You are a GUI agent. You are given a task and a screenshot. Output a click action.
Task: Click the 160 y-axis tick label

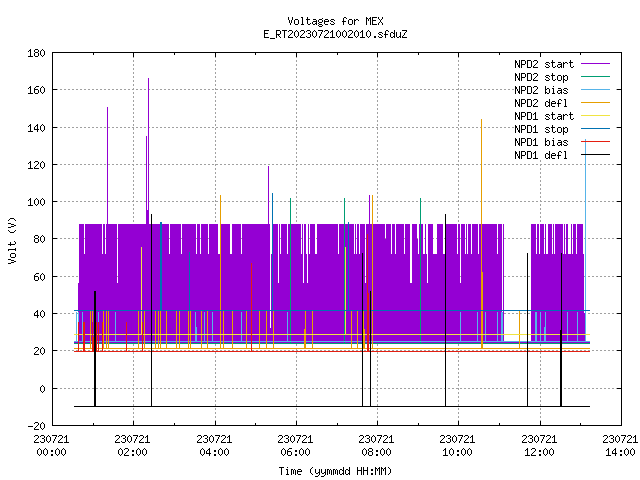point(36,90)
